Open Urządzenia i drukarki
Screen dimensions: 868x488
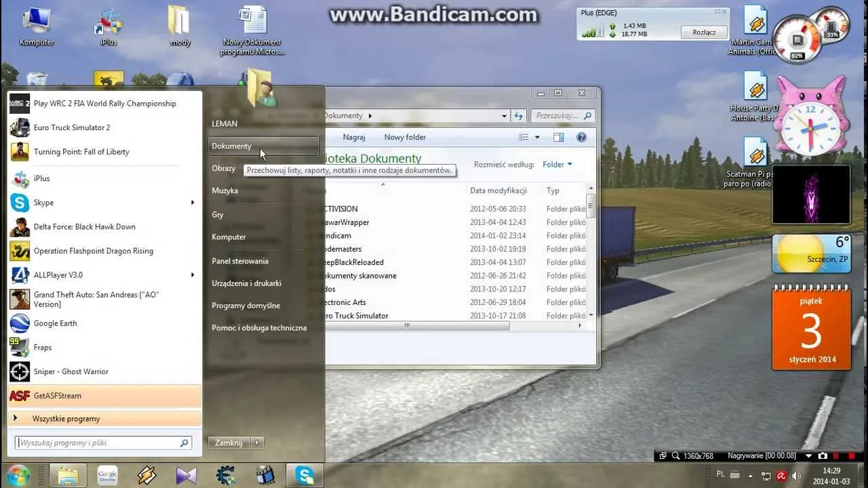tap(246, 283)
